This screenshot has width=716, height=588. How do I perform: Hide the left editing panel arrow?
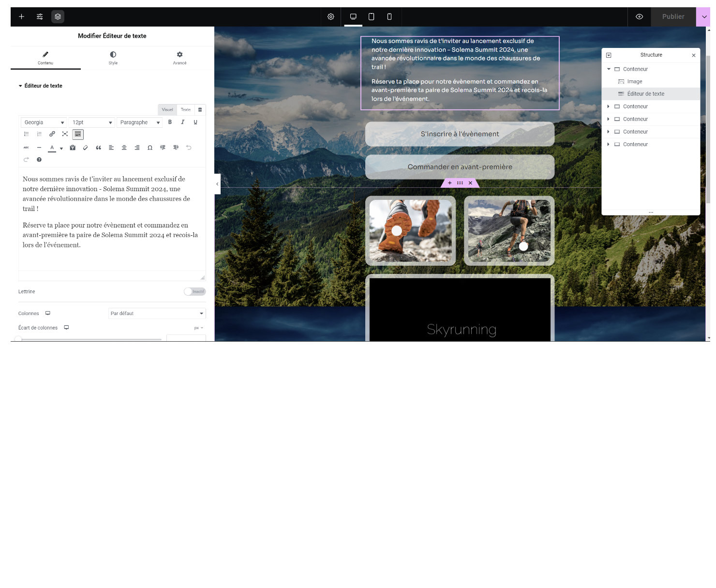[217, 184]
